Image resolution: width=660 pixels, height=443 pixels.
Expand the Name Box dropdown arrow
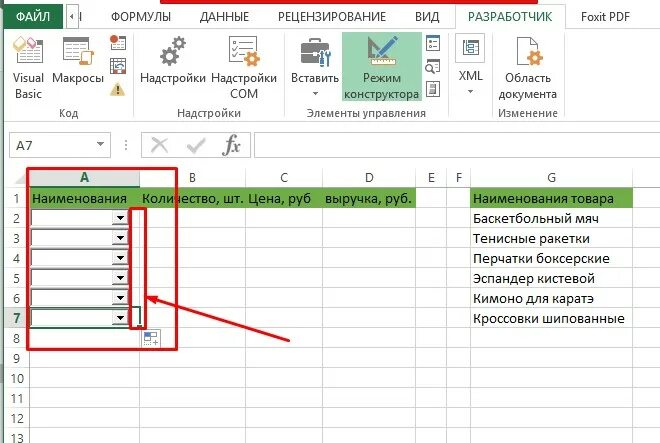coord(100,145)
